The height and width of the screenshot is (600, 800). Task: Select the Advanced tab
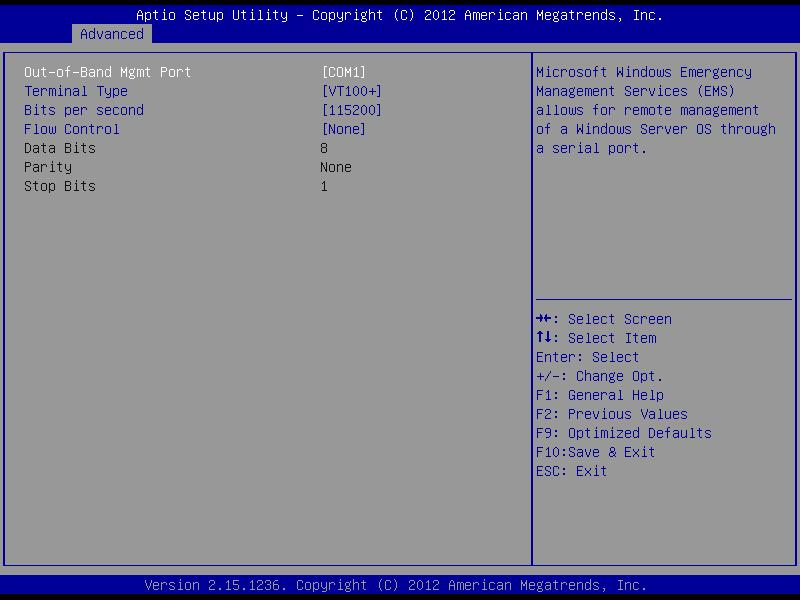[x=112, y=34]
